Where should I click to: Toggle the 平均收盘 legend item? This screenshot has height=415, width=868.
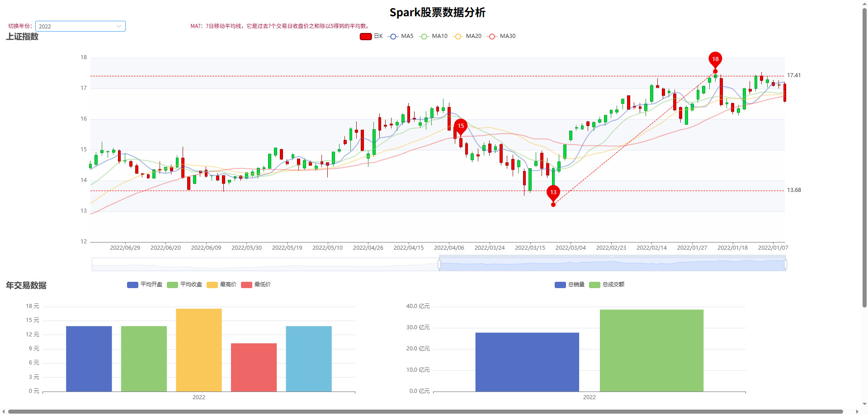184,284
